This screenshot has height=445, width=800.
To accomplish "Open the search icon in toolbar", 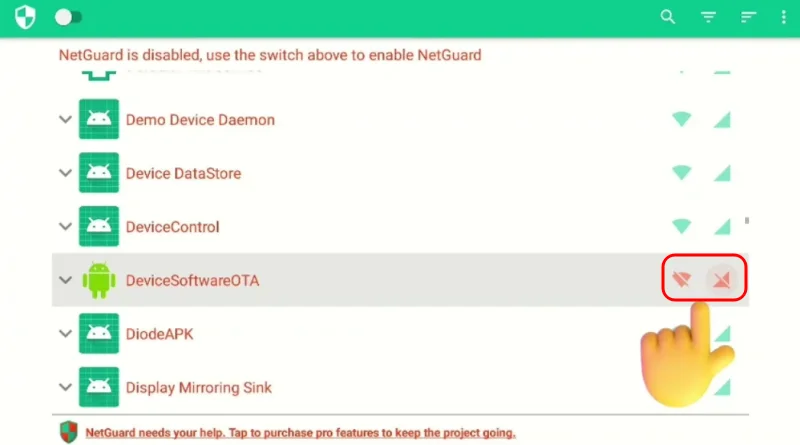I will coord(669,18).
